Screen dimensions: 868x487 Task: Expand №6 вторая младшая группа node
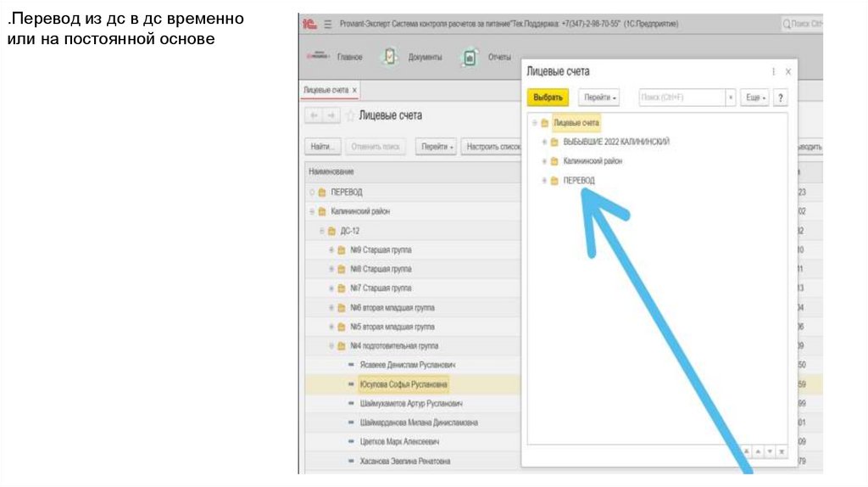[x=331, y=308]
